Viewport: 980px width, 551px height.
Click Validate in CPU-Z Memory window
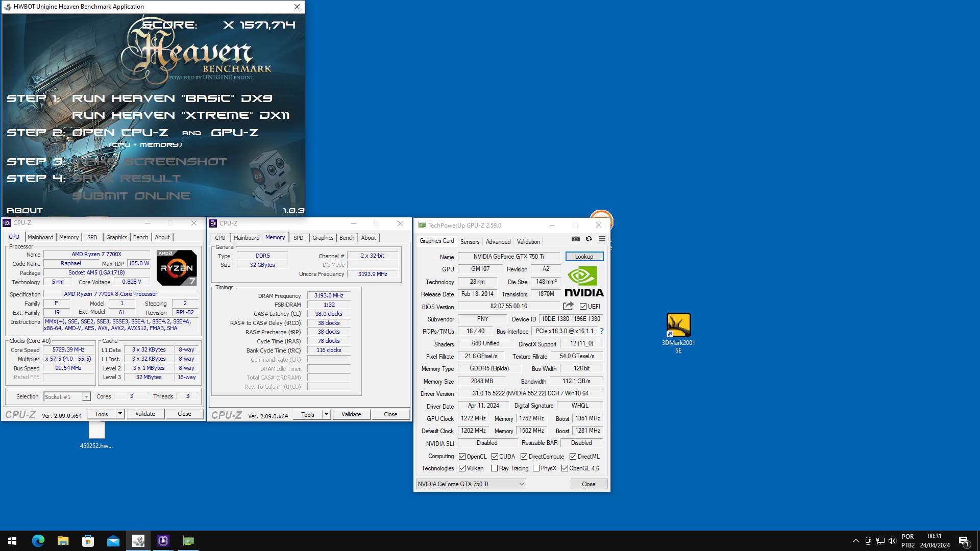click(x=351, y=414)
